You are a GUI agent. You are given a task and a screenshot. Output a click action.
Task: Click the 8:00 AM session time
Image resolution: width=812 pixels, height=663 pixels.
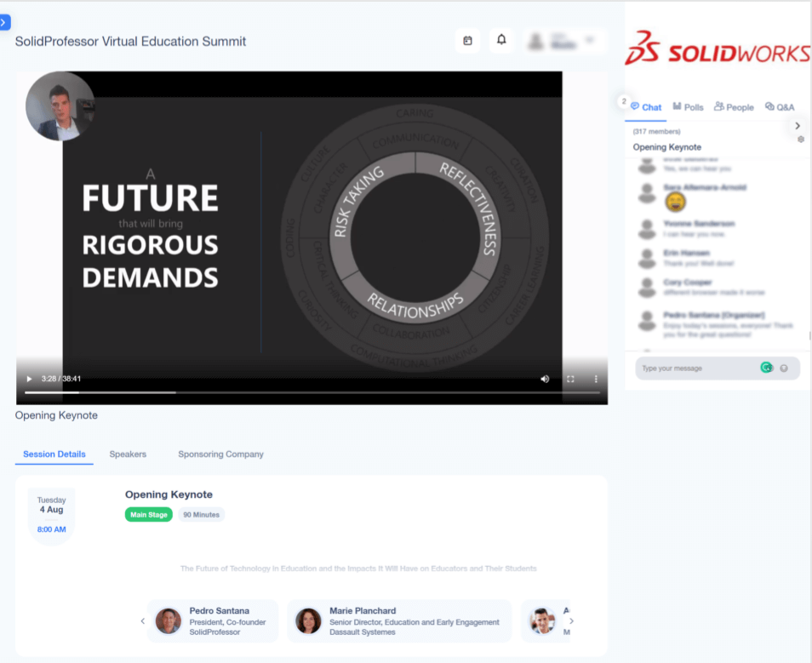51,529
